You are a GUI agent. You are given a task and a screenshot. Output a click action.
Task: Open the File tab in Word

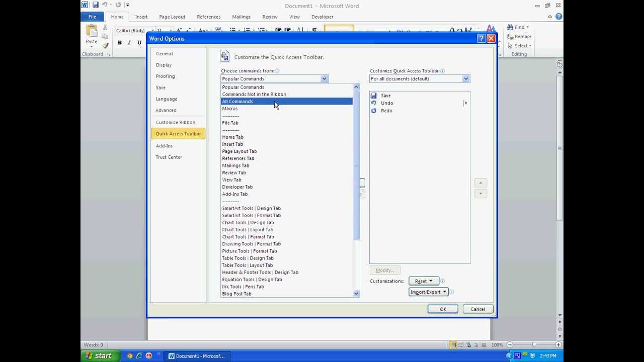point(93,17)
